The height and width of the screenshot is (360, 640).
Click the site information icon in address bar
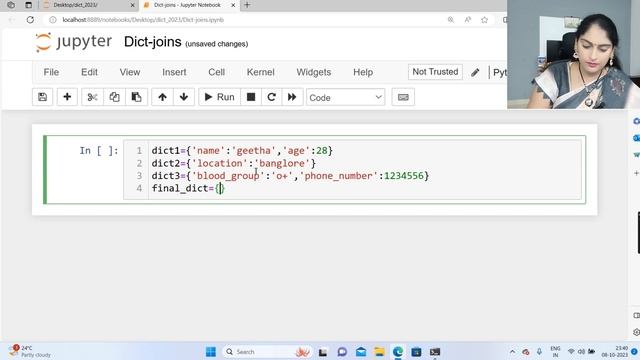[x=53, y=20]
